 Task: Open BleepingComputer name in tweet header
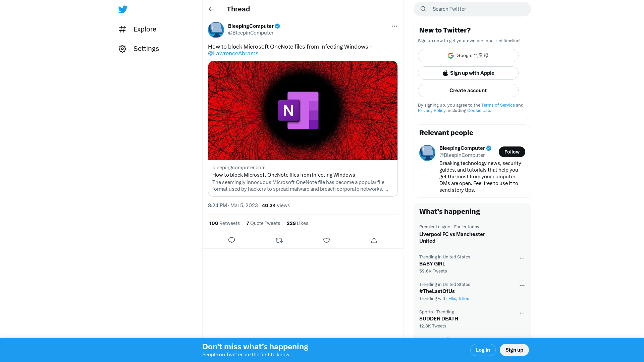pos(251,26)
